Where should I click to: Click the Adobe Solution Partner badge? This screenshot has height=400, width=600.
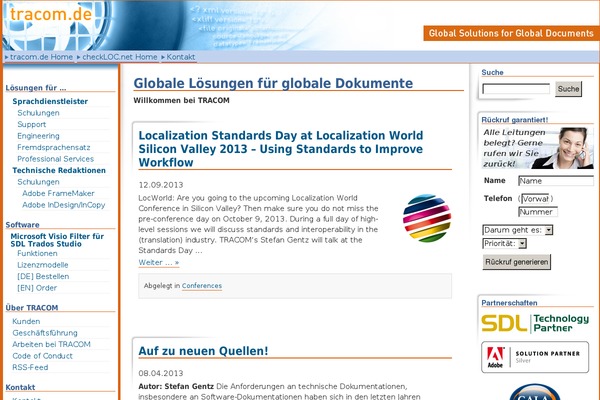tap(535, 357)
